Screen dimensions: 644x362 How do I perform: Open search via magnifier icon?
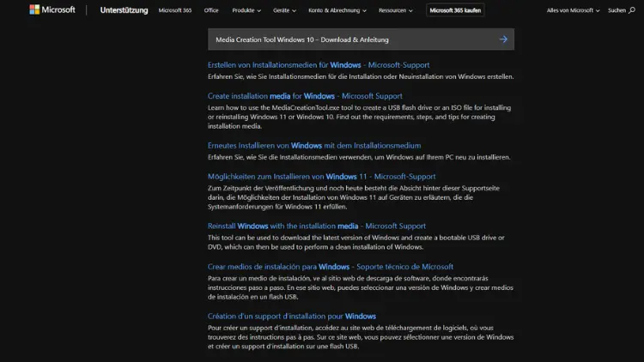click(632, 10)
